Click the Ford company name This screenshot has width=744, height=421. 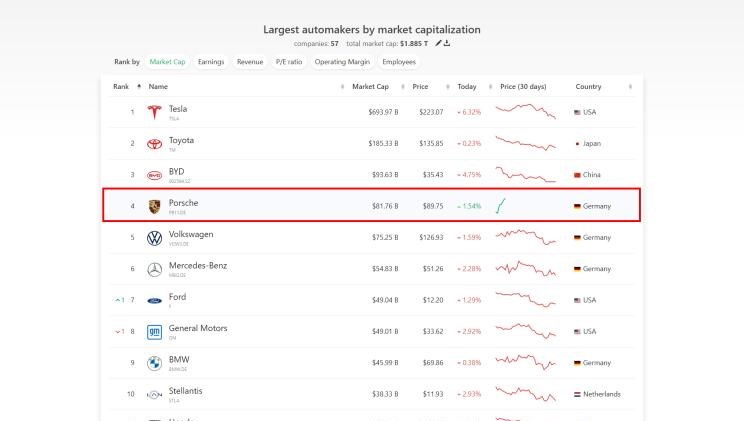pyautogui.click(x=177, y=297)
